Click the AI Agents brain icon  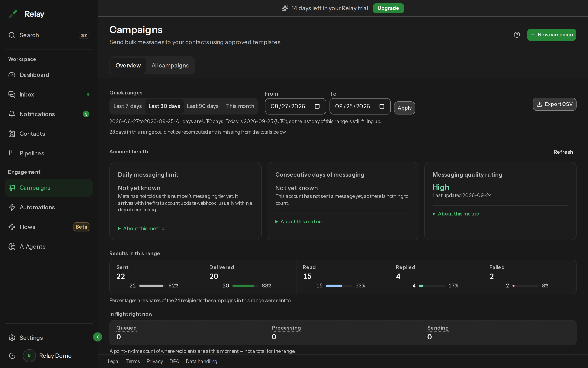(x=12, y=247)
